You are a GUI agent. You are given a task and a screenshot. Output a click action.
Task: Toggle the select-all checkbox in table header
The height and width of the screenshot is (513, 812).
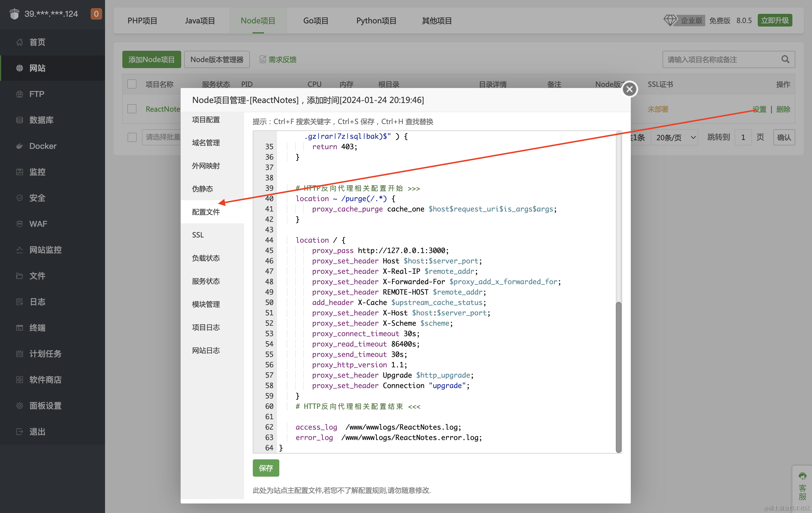click(132, 84)
